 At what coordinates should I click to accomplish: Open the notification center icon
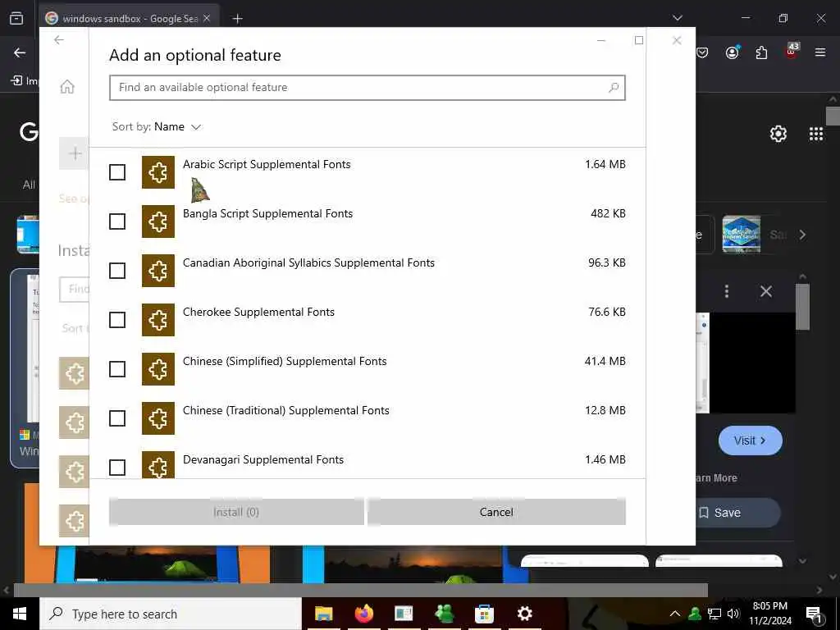click(x=814, y=614)
